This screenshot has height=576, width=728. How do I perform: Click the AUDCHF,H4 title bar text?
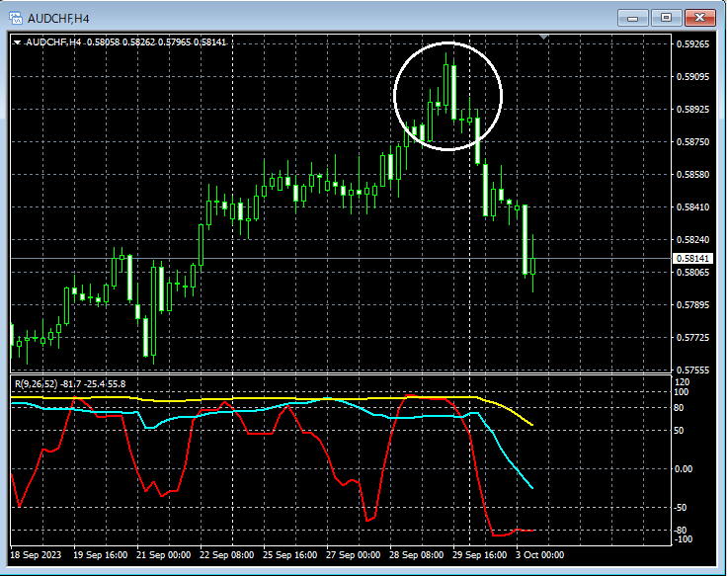(x=58, y=19)
